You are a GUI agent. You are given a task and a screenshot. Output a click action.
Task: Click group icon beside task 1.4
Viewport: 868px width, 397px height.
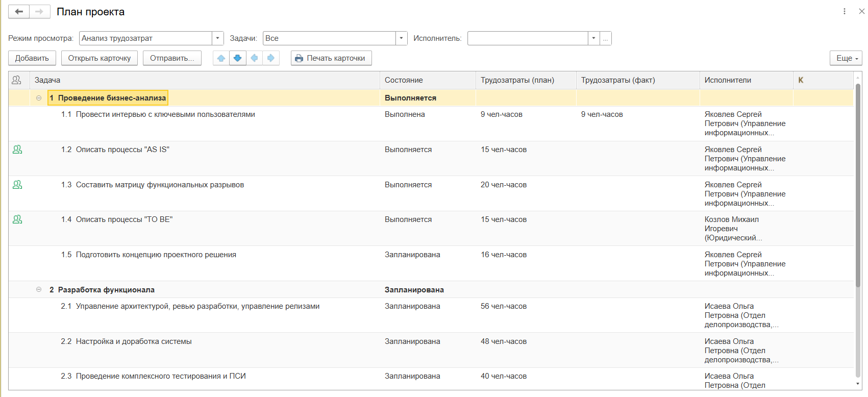coord(17,219)
